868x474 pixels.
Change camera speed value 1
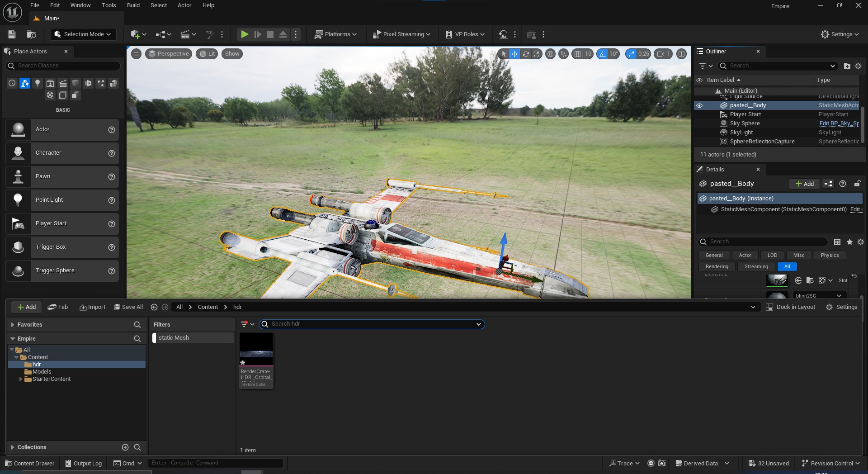663,54
